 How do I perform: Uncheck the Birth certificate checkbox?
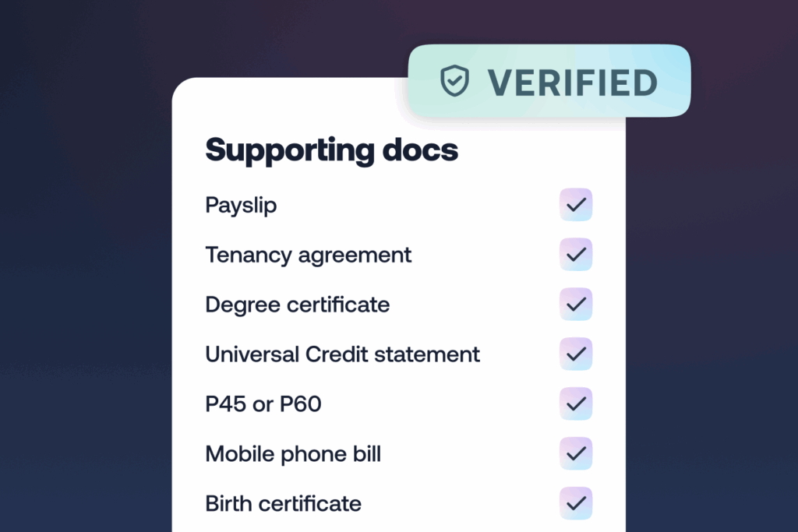pos(576,503)
